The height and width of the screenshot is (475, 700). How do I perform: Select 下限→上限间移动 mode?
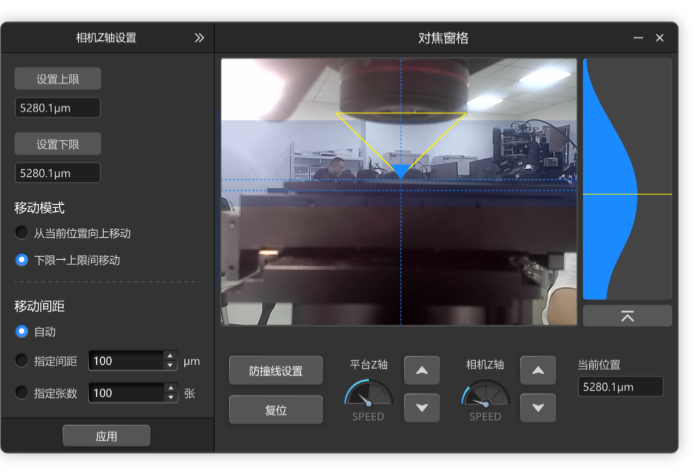pos(22,260)
